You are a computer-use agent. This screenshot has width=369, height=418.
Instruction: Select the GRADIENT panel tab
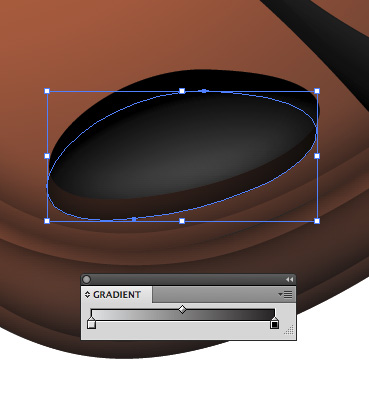(117, 295)
